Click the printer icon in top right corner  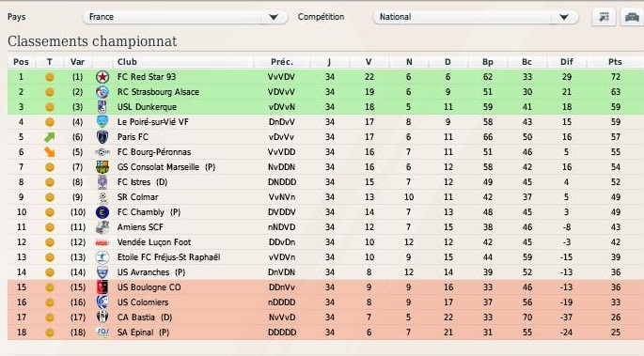tap(632, 17)
